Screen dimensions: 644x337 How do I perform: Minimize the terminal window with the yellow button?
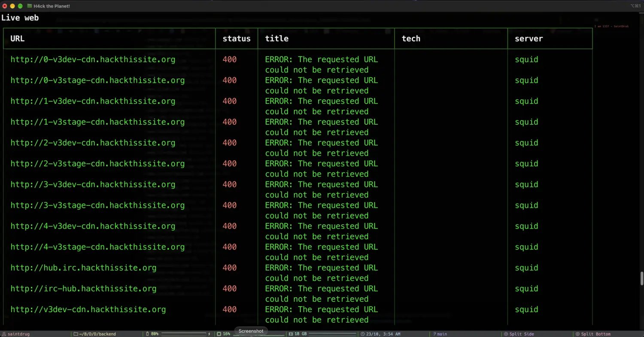[x=12, y=6]
